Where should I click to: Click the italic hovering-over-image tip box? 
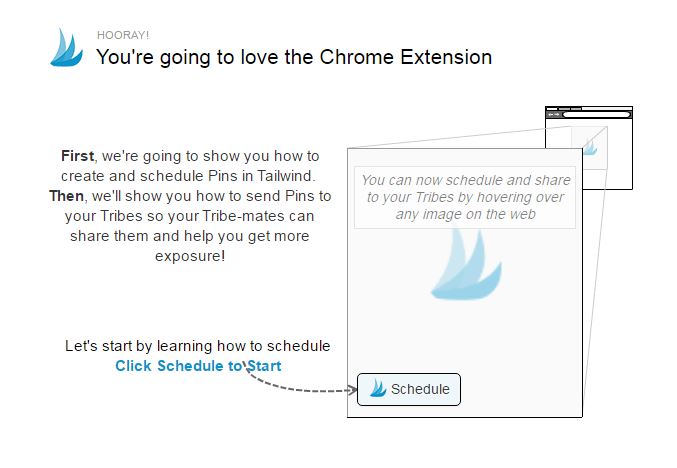465,197
